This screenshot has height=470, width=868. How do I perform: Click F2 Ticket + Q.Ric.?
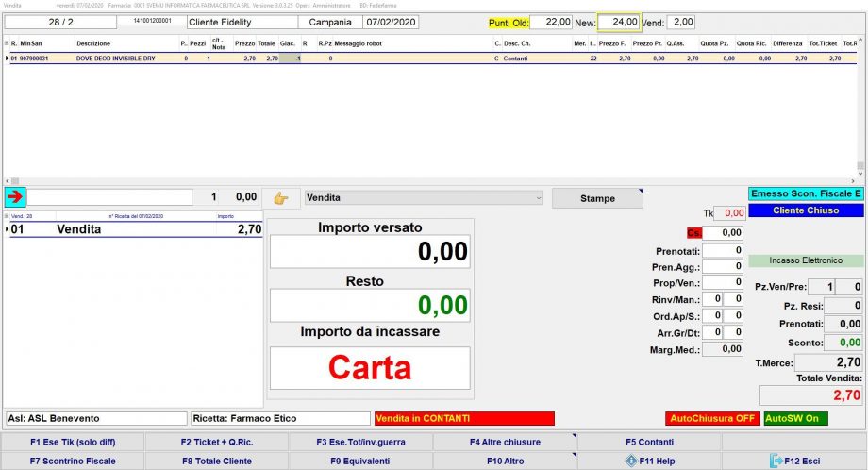pos(216,442)
